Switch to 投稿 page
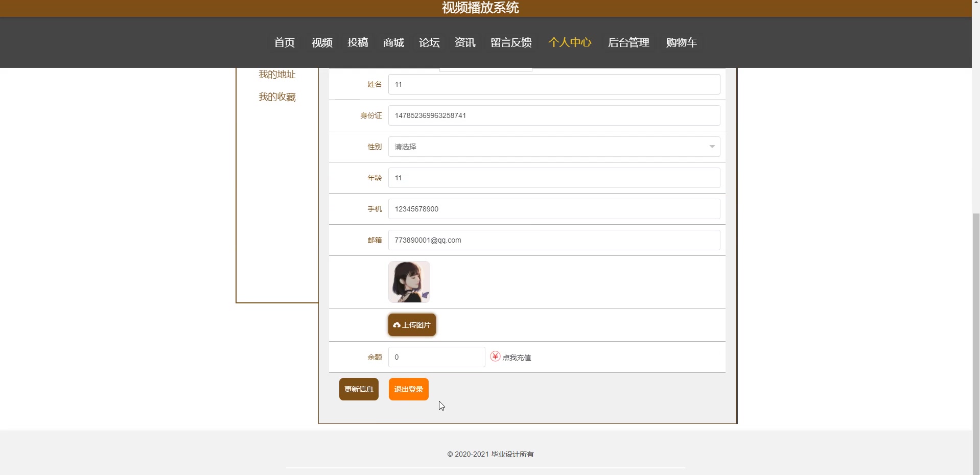980x475 pixels. (358, 43)
